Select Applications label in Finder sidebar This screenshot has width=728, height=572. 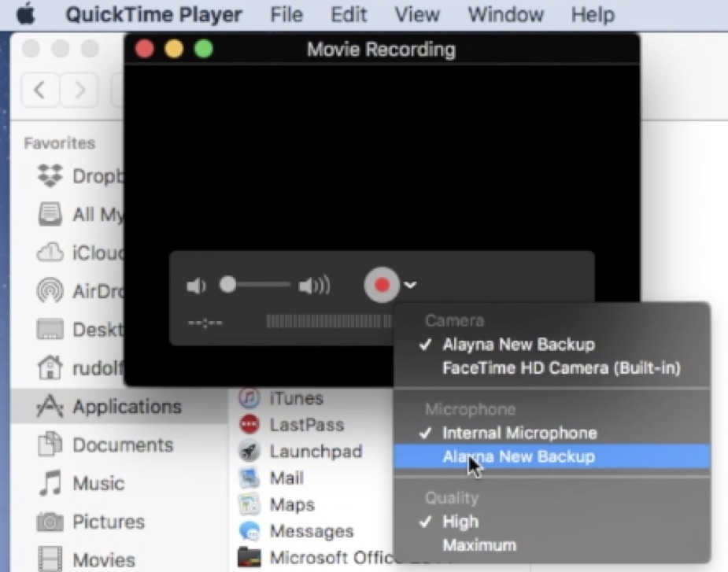click(127, 407)
